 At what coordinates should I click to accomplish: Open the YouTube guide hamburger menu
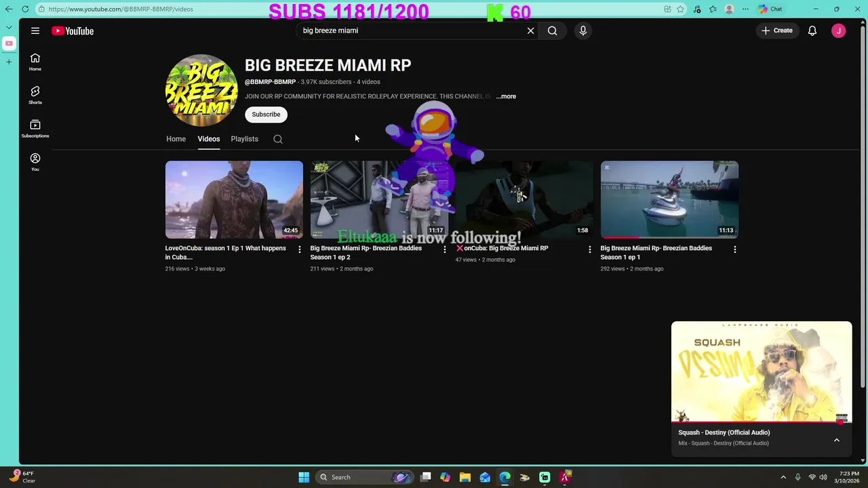(x=35, y=30)
